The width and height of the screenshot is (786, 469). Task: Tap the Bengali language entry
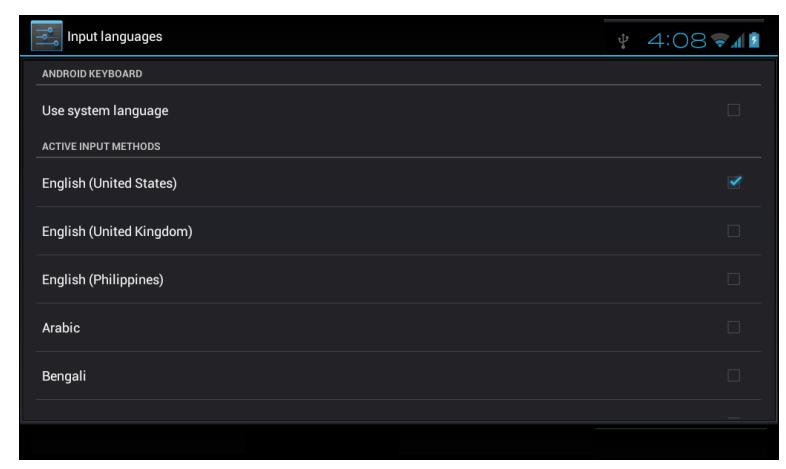[399, 375]
